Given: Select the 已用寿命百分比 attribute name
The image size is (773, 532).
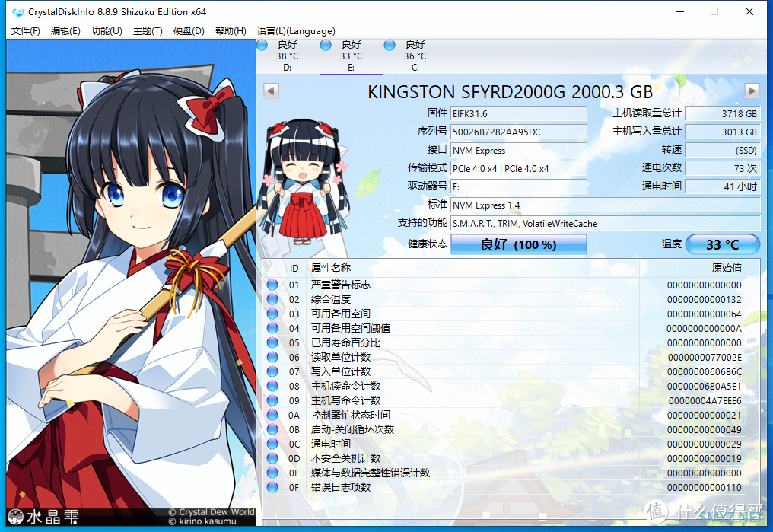Looking at the screenshot, I should 345,342.
